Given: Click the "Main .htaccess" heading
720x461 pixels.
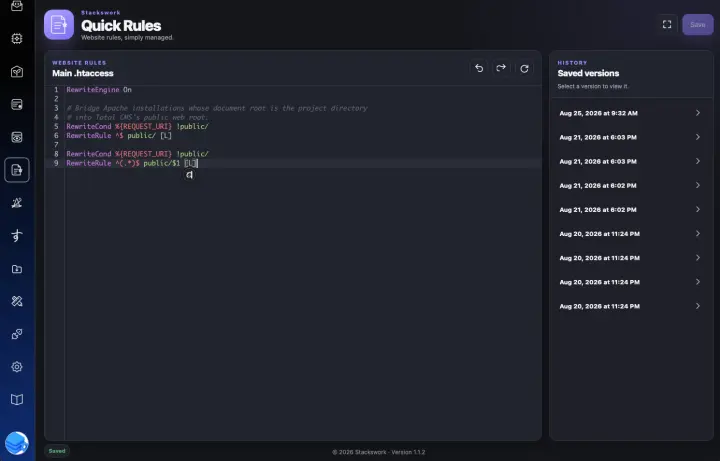Looking at the screenshot, I should pyautogui.click(x=83, y=73).
